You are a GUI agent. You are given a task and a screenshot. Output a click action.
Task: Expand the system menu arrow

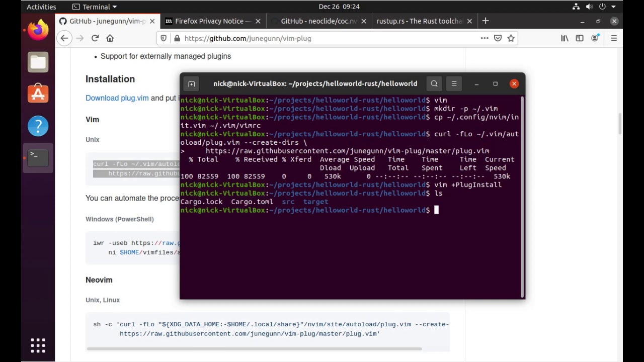pyautogui.click(x=614, y=7)
